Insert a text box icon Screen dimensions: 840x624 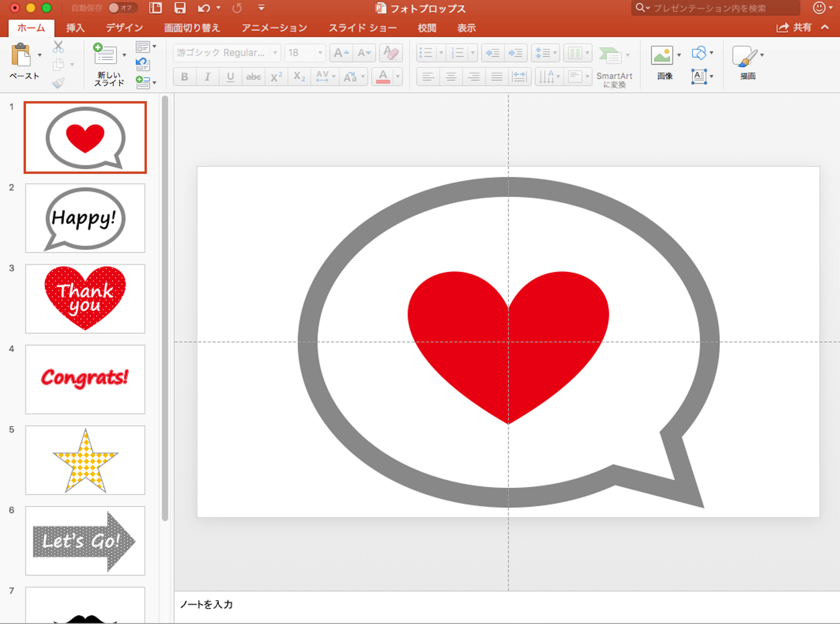coord(699,76)
